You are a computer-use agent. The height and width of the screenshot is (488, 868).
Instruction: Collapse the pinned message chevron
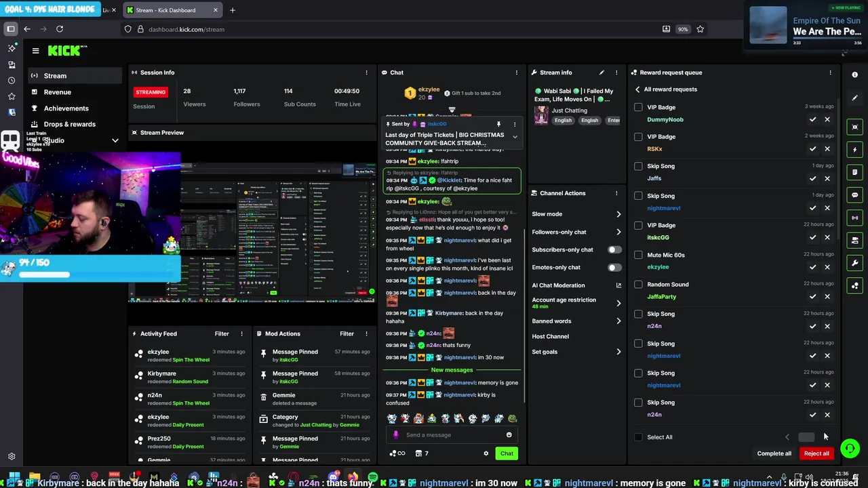tap(515, 138)
